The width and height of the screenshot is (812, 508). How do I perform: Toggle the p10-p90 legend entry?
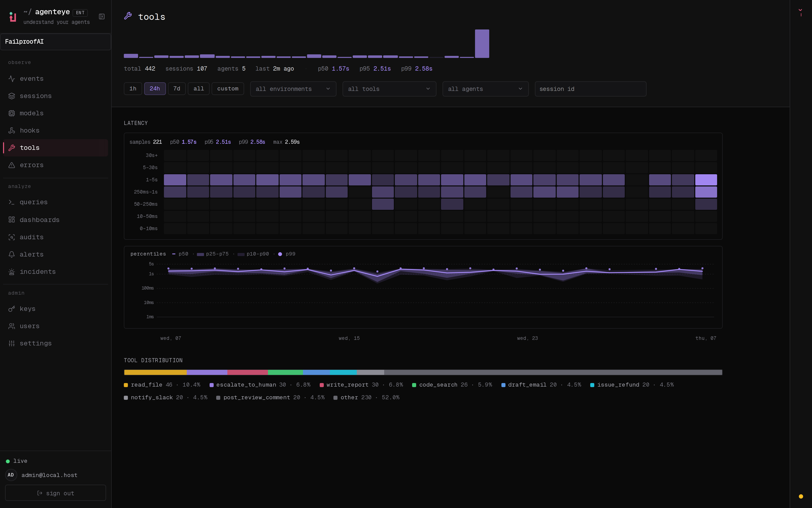[253, 254]
